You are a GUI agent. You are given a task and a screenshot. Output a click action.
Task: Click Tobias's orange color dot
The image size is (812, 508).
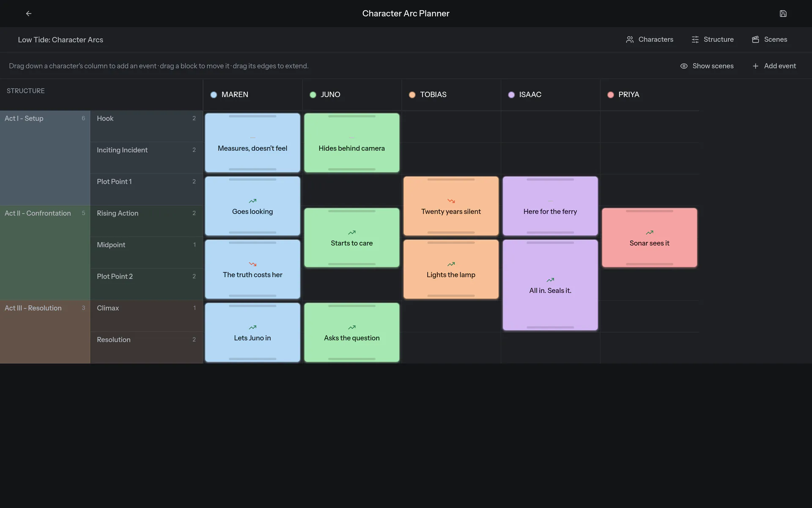click(412, 95)
